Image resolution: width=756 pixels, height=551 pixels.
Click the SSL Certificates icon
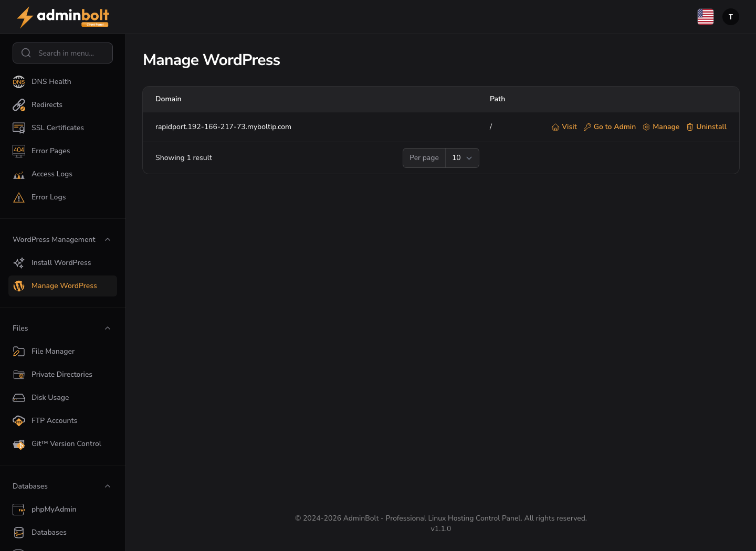(x=19, y=128)
